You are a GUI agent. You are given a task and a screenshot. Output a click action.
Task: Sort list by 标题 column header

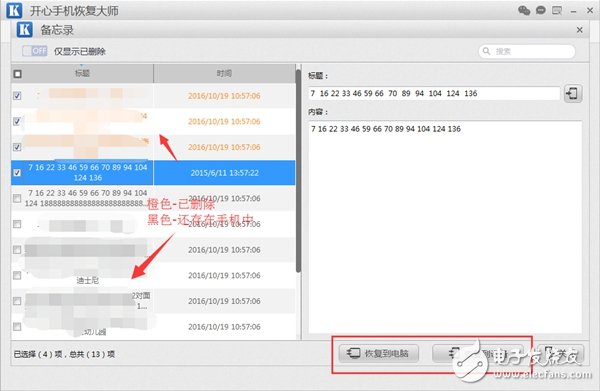click(82, 73)
